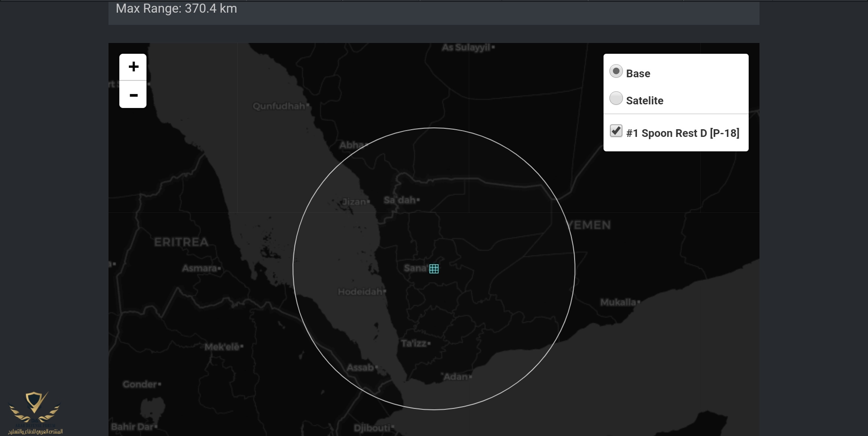Click the Djibouti label on map
This screenshot has height=436, width=868.
point(372,427)
